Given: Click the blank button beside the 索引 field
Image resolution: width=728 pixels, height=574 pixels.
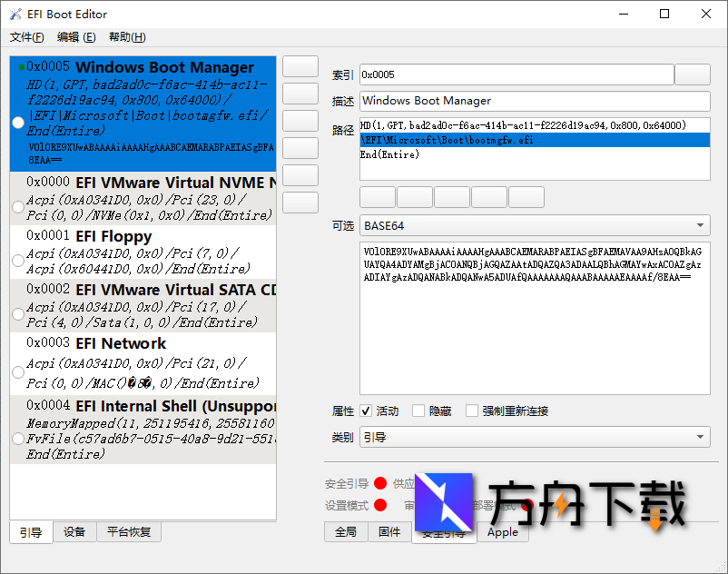Looking at the screenshot, I should 693,74.
